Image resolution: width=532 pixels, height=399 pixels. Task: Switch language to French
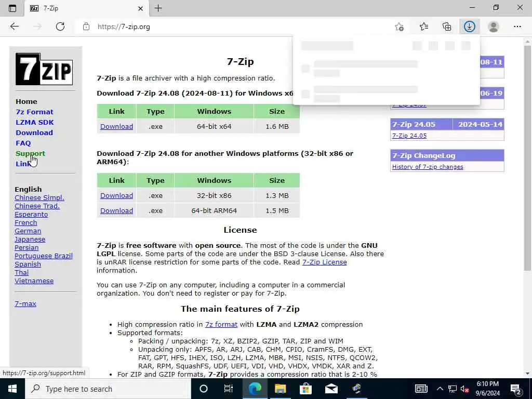pyautogui.click(x=26, y=222)
